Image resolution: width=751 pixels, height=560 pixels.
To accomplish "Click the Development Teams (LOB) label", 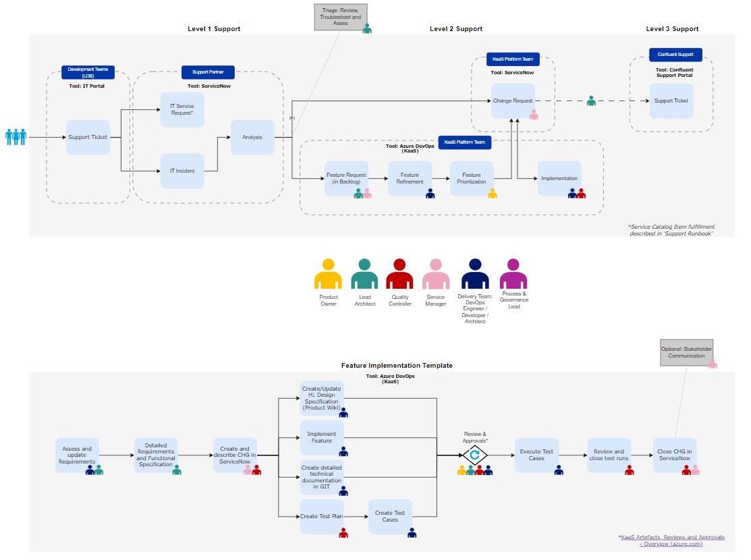I will coord(88,72).
